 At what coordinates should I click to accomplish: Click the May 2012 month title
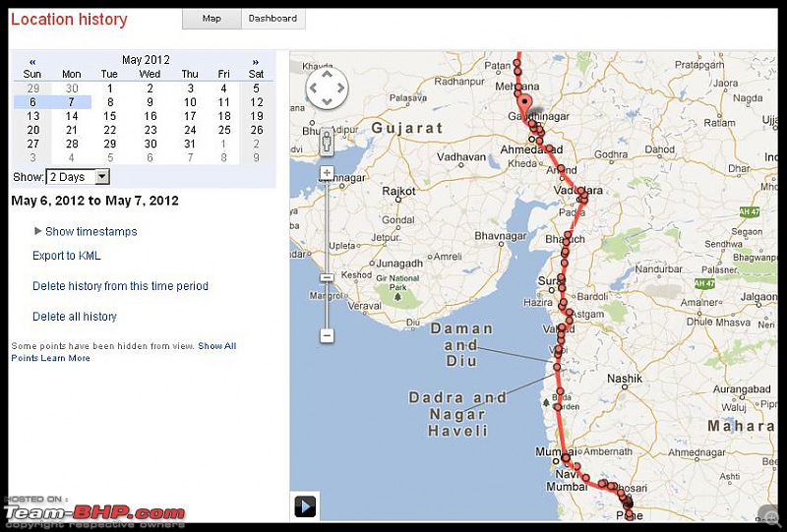click(146, 60)
